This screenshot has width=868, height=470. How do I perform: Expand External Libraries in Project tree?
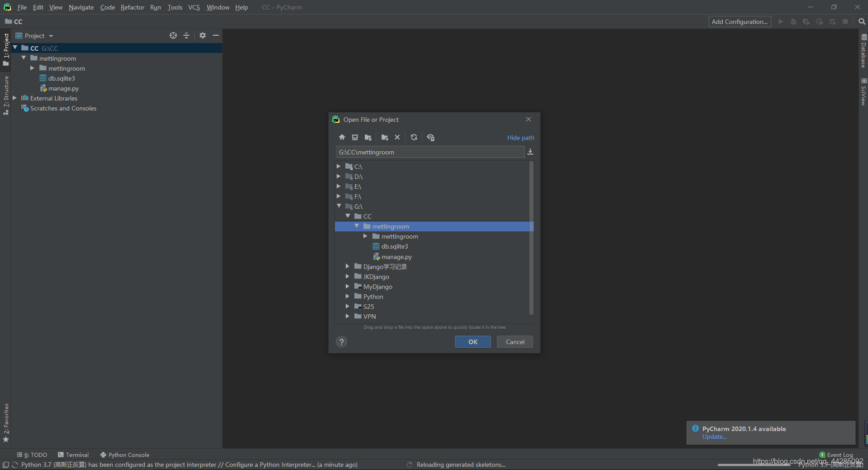14,98
